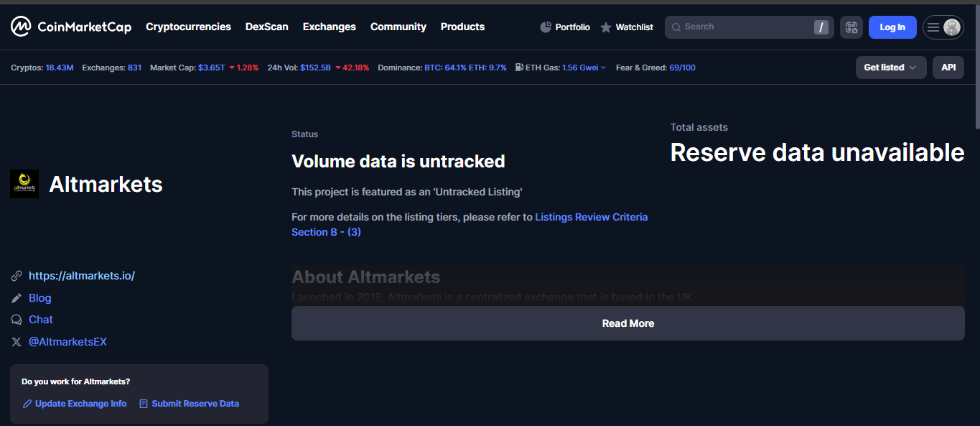The width and height of the screenshot is (980, 426).
Task: Expand About Altmarkets with Read More
Action: 627,323
